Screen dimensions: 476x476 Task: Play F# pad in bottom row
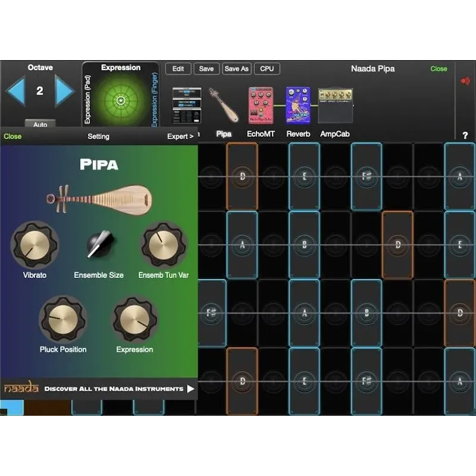coord(367,381)
